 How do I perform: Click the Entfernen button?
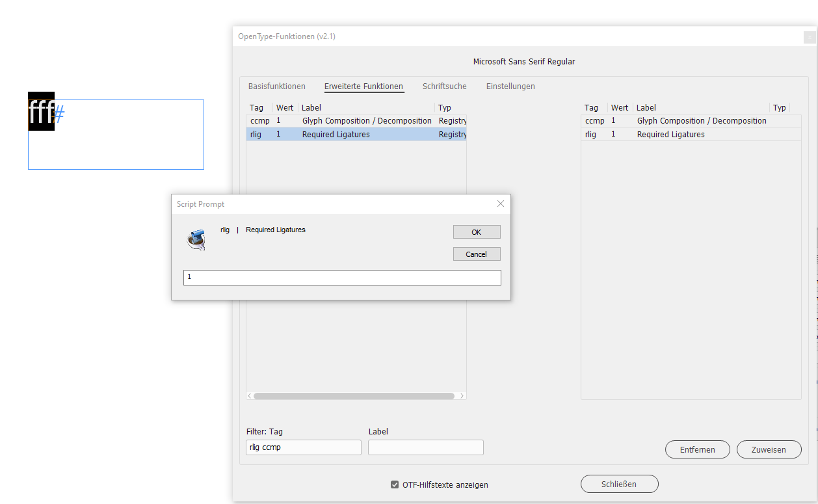click(x=697, y=449)
